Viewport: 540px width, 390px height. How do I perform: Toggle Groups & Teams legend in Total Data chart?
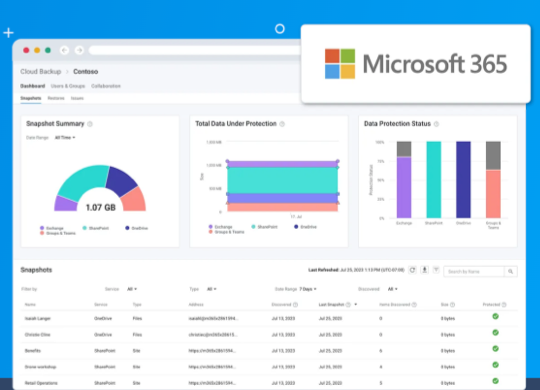[x=226, y=232]
